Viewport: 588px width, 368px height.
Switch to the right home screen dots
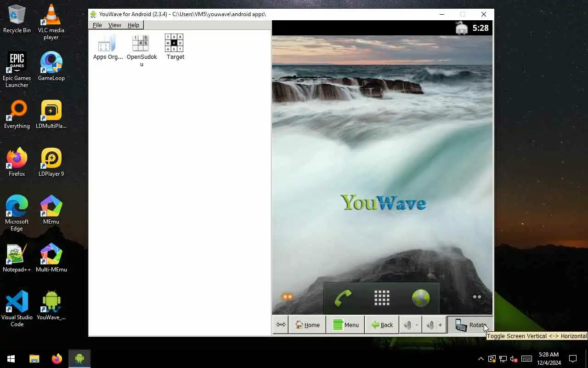477,297
